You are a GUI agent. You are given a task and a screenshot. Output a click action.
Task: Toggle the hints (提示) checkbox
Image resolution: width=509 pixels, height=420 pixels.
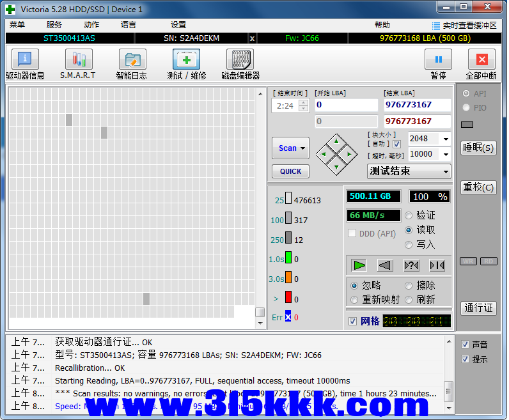coord(465,359)
